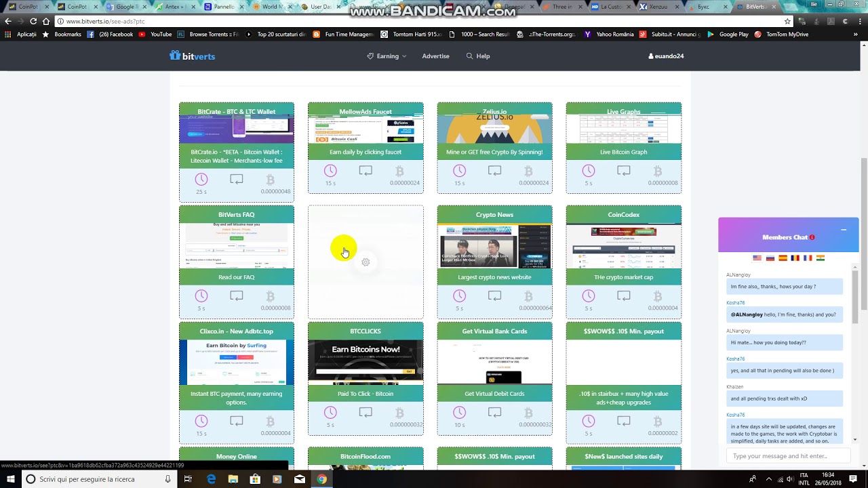Click clock icon on Clixco.in card

(x=201, y=421)
